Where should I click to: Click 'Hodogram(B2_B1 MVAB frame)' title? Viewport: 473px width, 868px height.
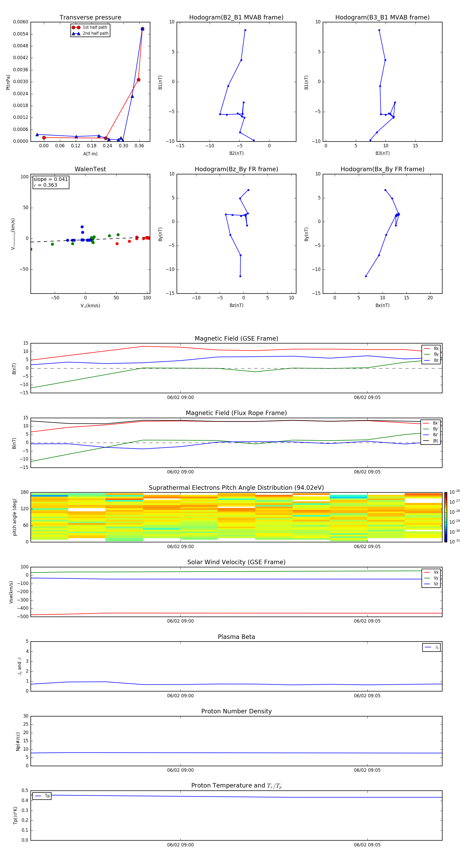tap(236, 17)
